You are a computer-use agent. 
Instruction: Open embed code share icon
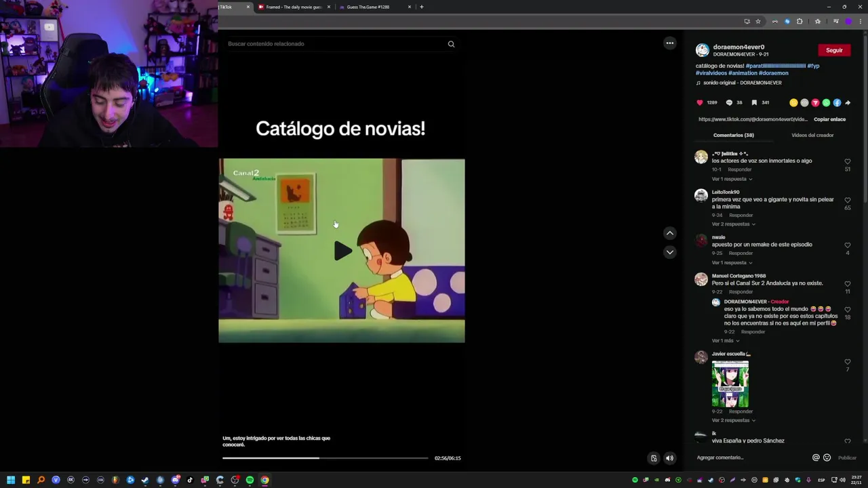804,103
